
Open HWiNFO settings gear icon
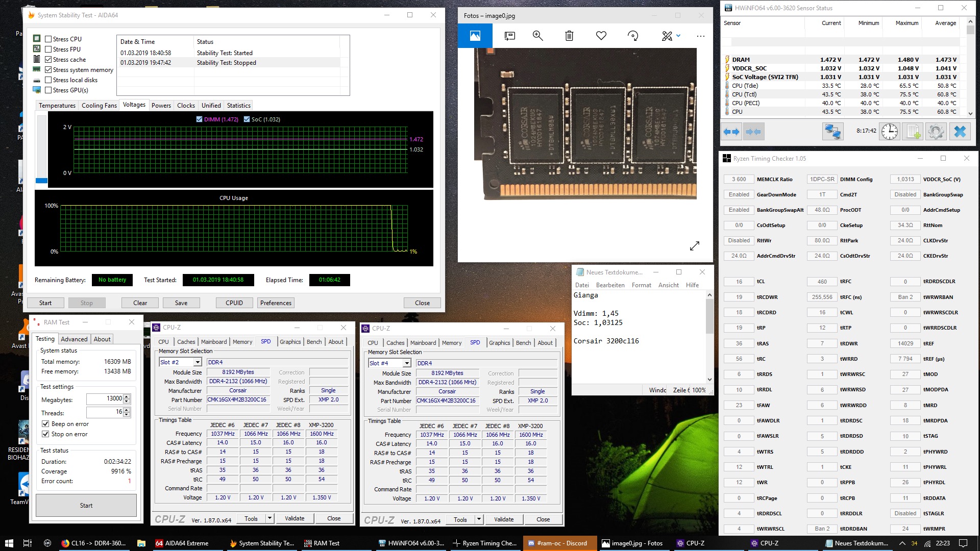point(936,132)
